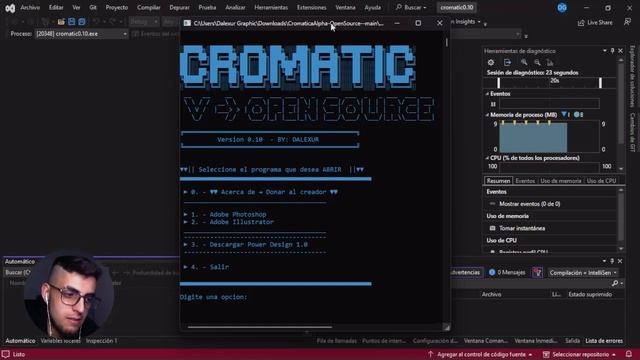Switch to the Lista de errores tab
Screen dimensions: 640x360
click(x=604, y=341)
